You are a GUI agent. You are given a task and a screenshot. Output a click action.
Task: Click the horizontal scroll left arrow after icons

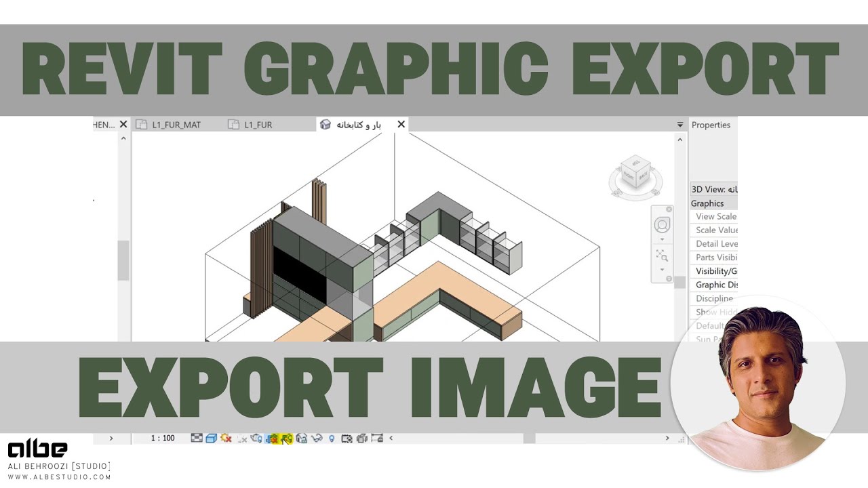[x=391, y=439]
